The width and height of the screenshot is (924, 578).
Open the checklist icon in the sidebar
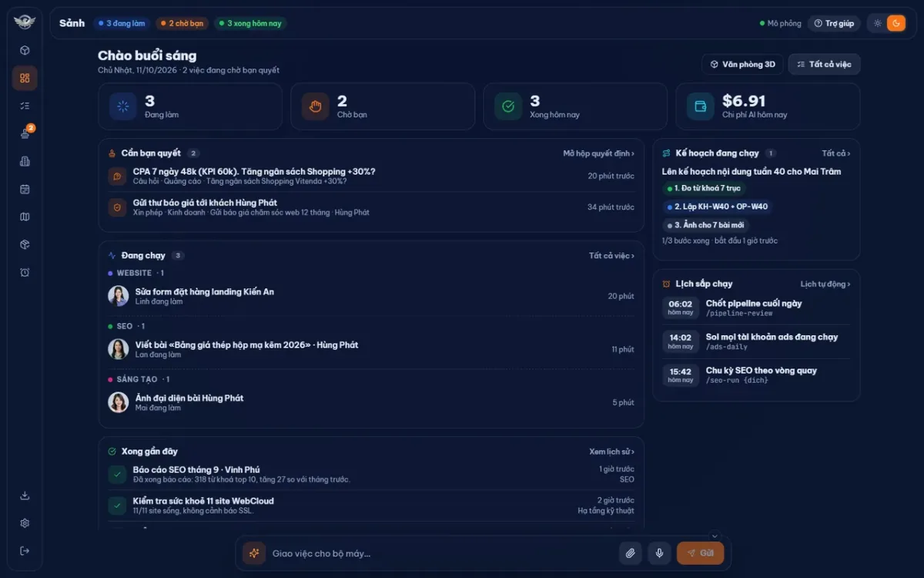point(25,106)
